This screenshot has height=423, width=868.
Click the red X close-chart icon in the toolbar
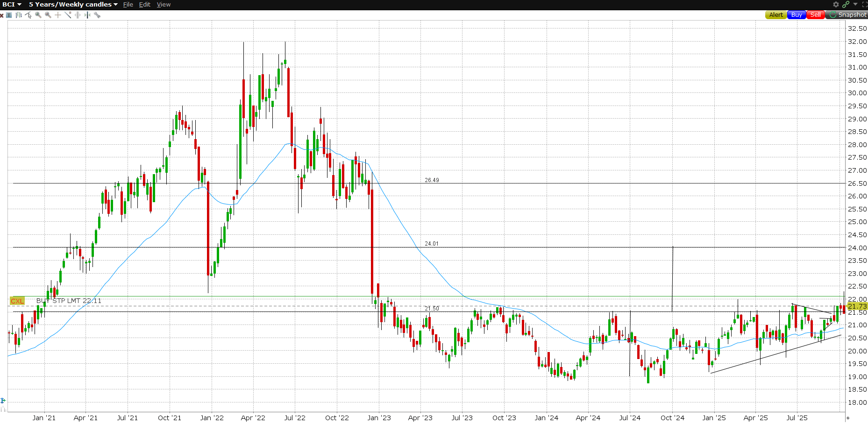click(2, 15)
